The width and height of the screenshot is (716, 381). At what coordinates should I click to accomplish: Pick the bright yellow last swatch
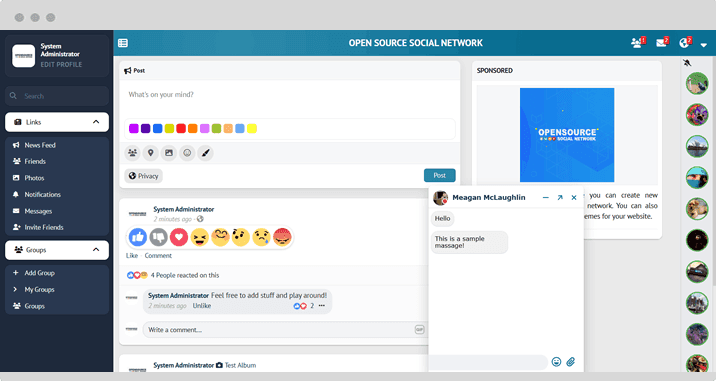[252, 128]
